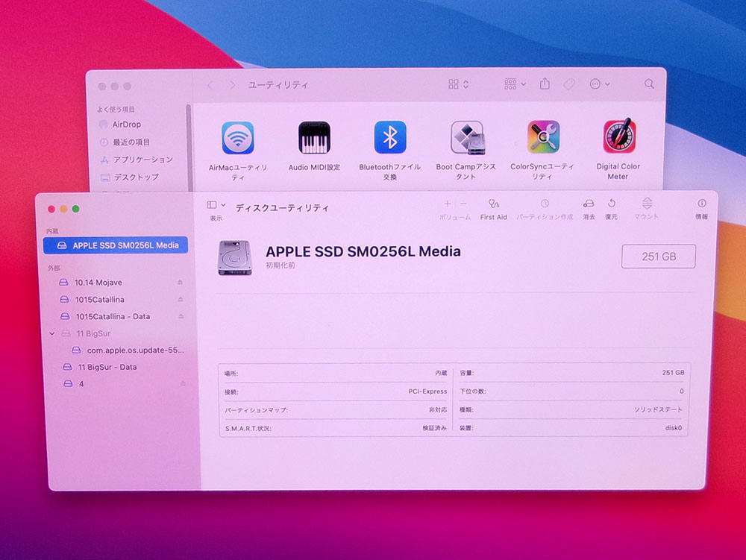This screenshot has height=560, width=746.
Task: Switch Finder icon view mode selector
Action: (458, 84)
